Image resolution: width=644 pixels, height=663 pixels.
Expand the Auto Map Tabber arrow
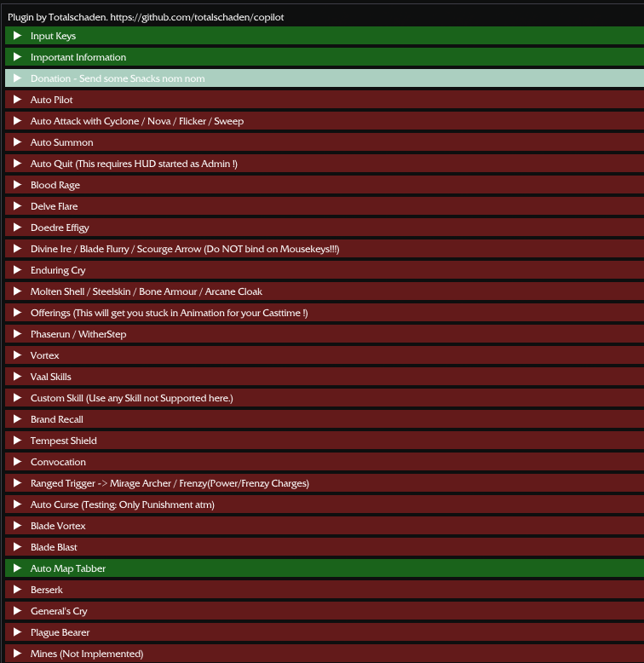[x=17, y=568]
